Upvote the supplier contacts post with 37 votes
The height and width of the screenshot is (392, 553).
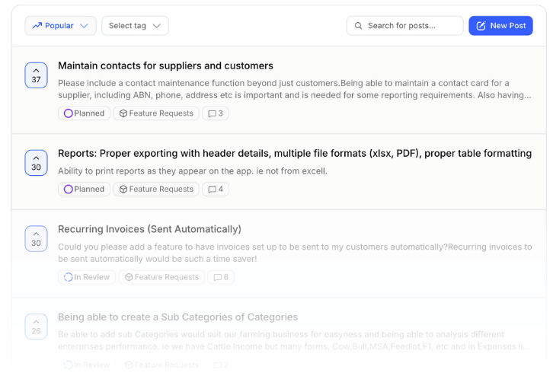(x=36, y=75)
